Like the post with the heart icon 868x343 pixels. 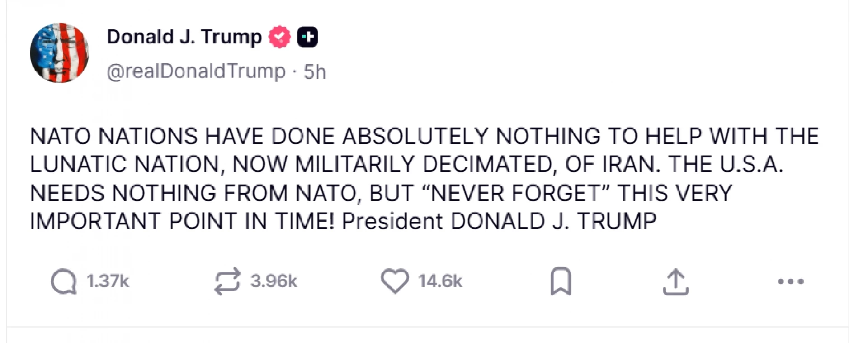pyautogui.click(x=395, y=281)
